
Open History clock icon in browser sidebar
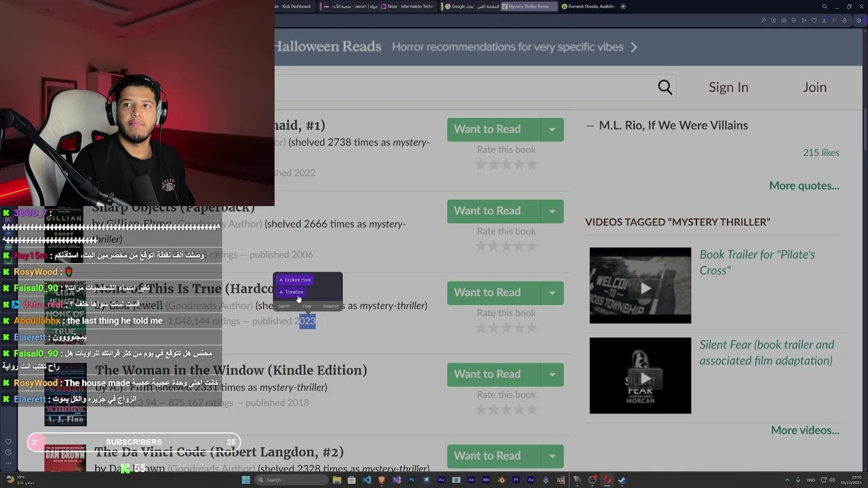click(8, 452)
